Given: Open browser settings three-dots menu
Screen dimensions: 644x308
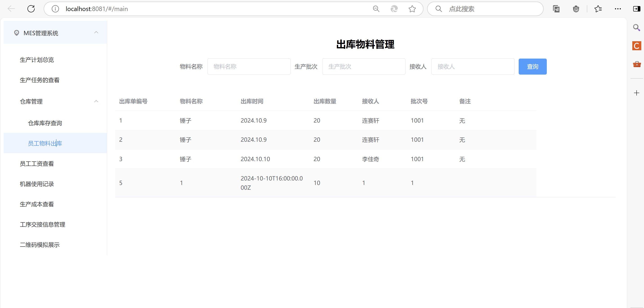Looking at the screenshot, I should click(618, 9).
